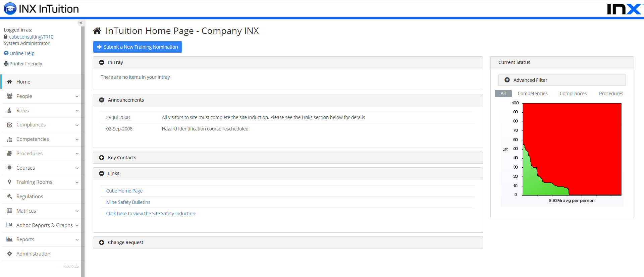Click the Printer Friendly printer icon
The width and height of the screenshot is (644, 277).
click(x=6, y=63)
